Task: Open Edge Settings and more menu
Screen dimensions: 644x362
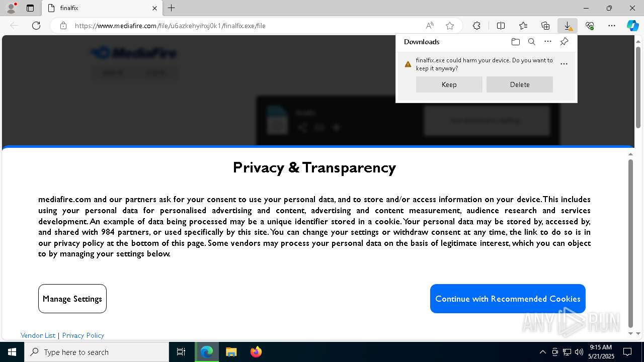Action: 612,26
